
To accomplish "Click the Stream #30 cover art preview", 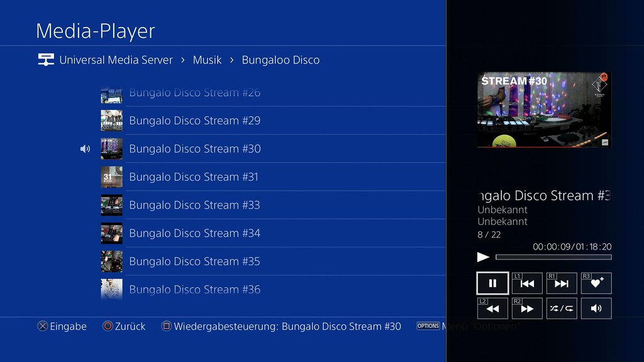I will [544, 109].
